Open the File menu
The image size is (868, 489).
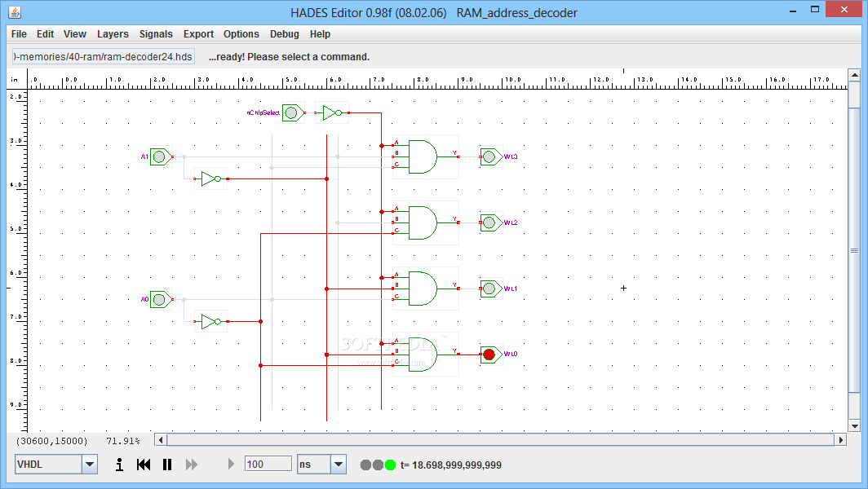(x=19, y=33)
